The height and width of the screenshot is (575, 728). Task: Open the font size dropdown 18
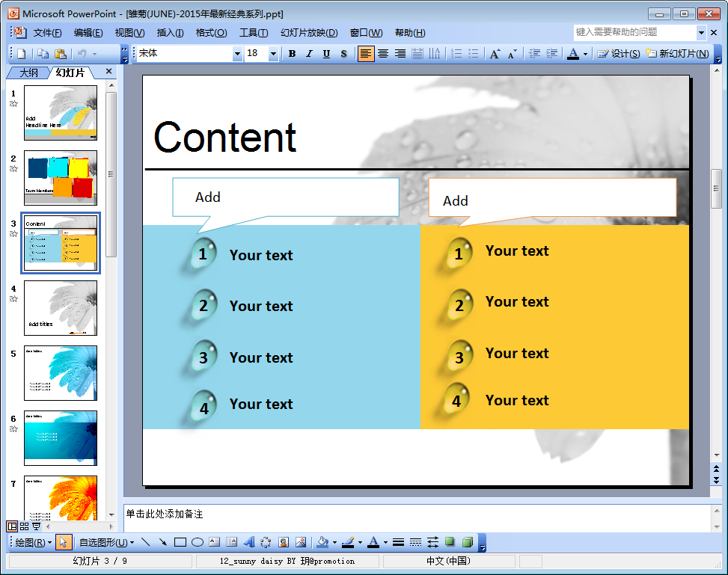(273, 54)
